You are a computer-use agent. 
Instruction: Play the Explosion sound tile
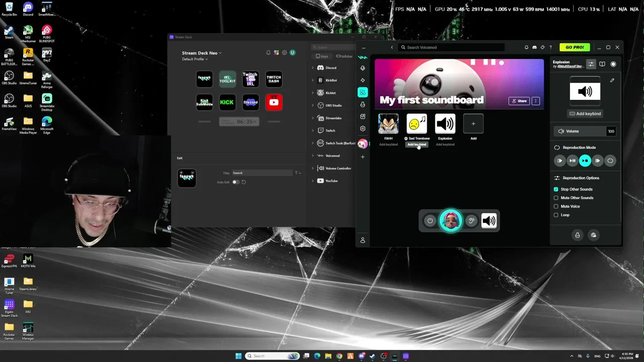[445, 124]
